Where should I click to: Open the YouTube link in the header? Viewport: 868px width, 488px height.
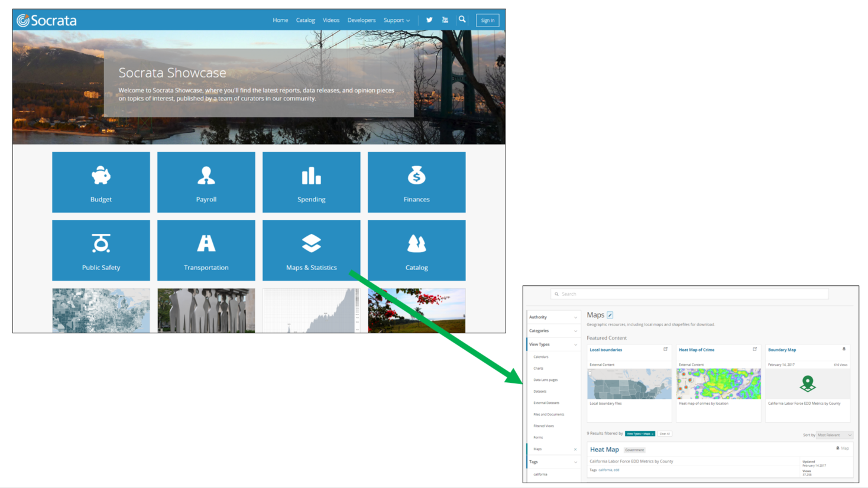[445, 20]
